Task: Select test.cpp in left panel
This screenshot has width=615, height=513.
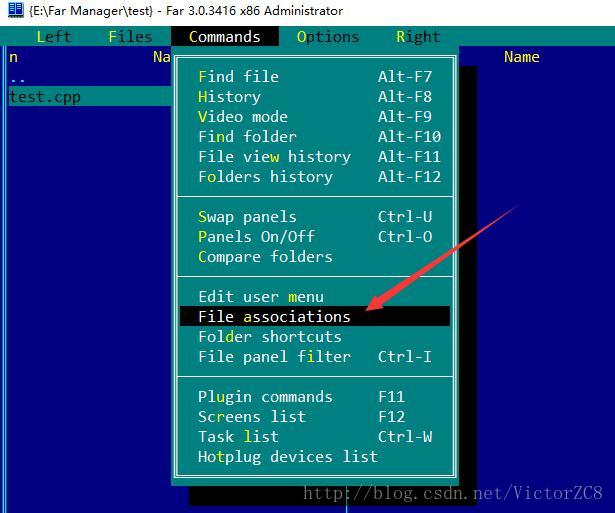Action: click(x=90, y=96)
